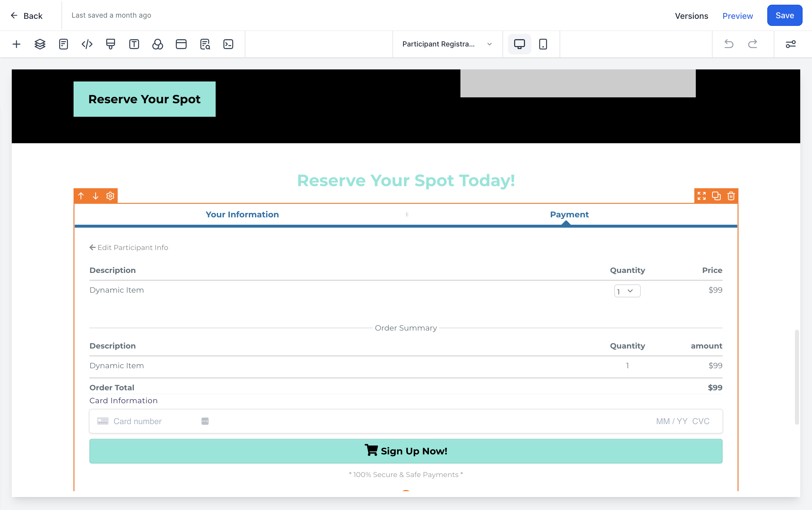Open the SEO search document icon
The height and width of the screenshot is (510, 812).
click(x=205, y=44)
